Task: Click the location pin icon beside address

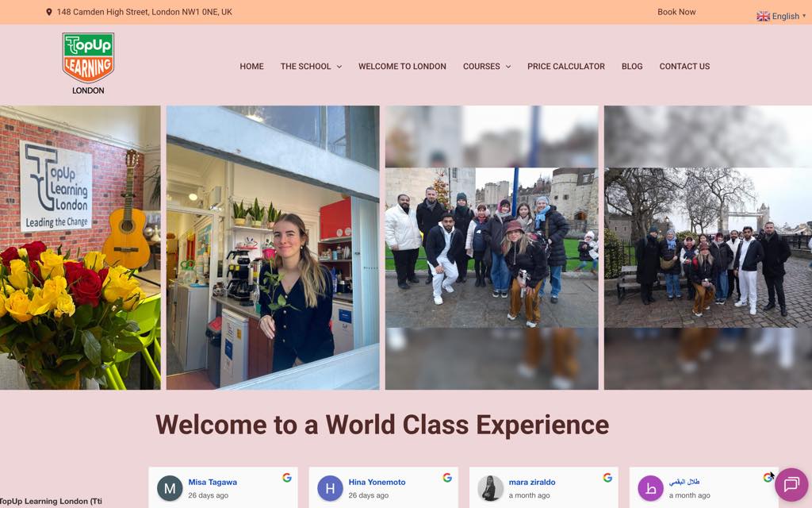Action: (49, 12)
